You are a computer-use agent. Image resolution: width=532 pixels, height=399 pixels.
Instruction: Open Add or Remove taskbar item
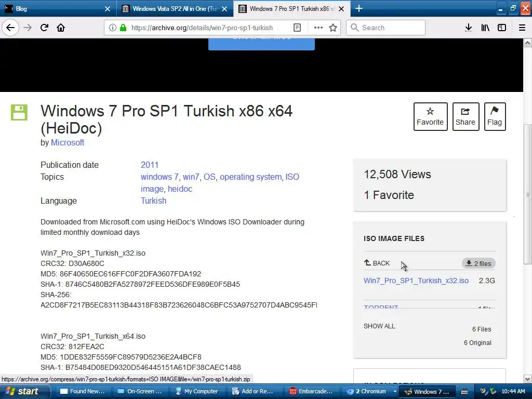(x=254, y=391)
